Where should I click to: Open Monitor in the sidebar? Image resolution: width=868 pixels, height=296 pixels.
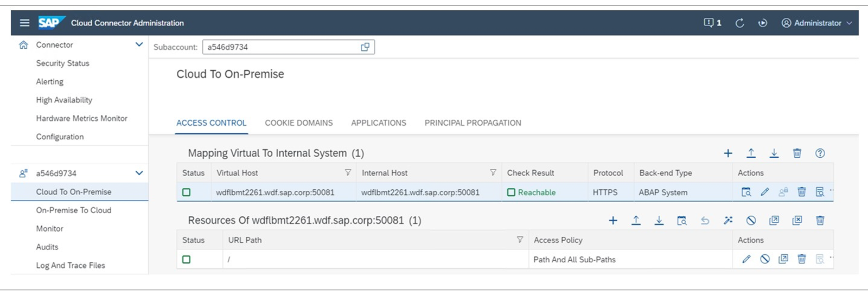(49, 229)
